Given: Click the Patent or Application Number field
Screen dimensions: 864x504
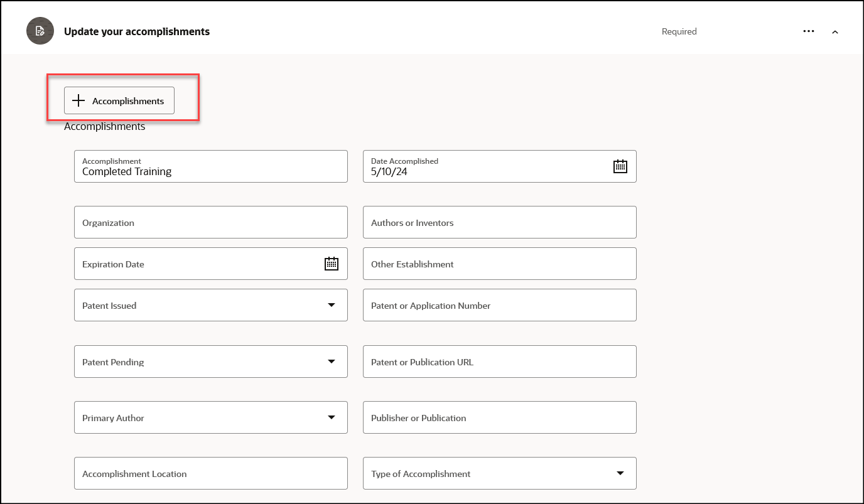Looking at the screenshot, I should click(499, 305).
